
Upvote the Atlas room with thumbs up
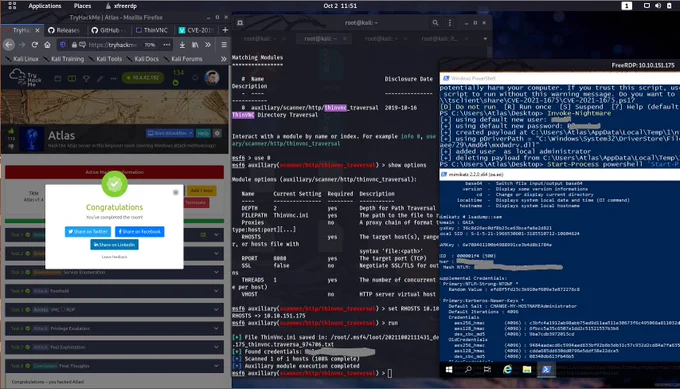(x=11, y=131)
